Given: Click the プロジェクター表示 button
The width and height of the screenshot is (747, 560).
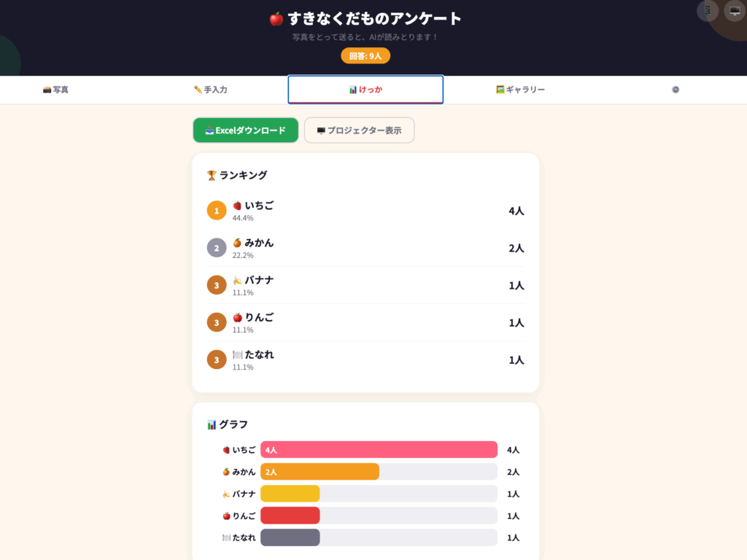Looking at the screenshot, I should 359,131.
